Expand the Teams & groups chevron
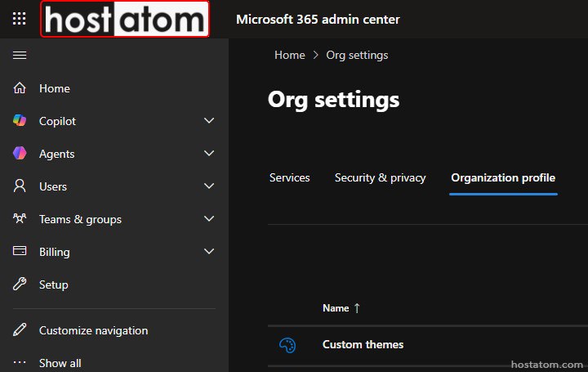The width and height of the screenshot is (588, 372). pyautogui.click(x=209, y=219)
